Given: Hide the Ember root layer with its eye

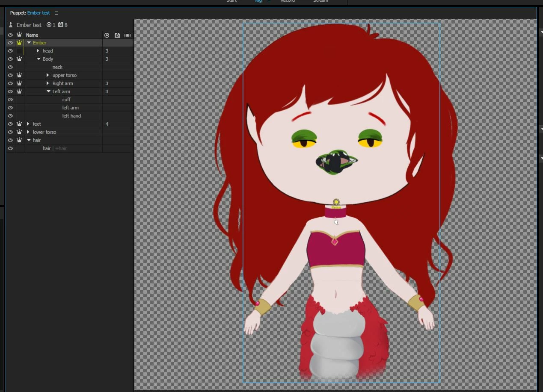Looking at the screenshot, I should (x=10, y=43).
